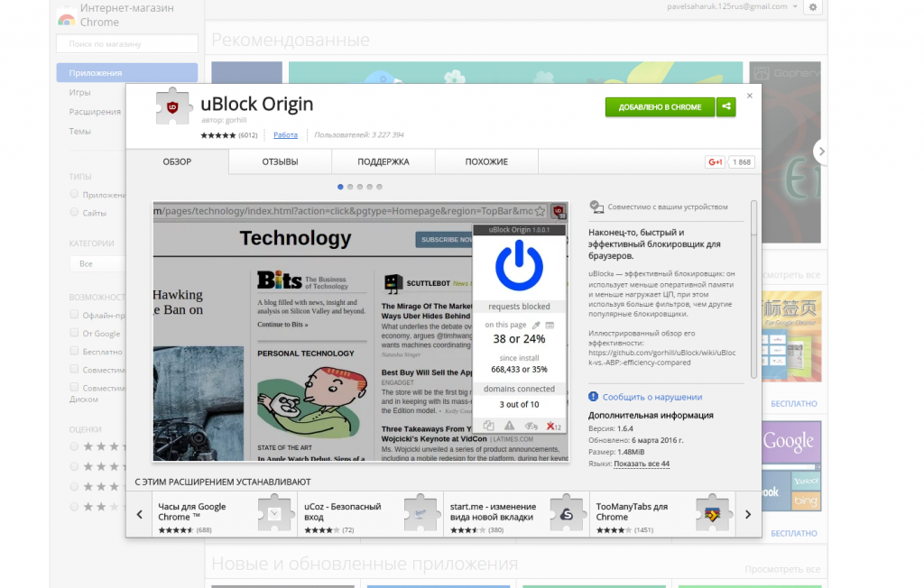Screen dimensions: 924x588
Task: Select the third screenshot carousel dot
Action: [x=359, y=187]
